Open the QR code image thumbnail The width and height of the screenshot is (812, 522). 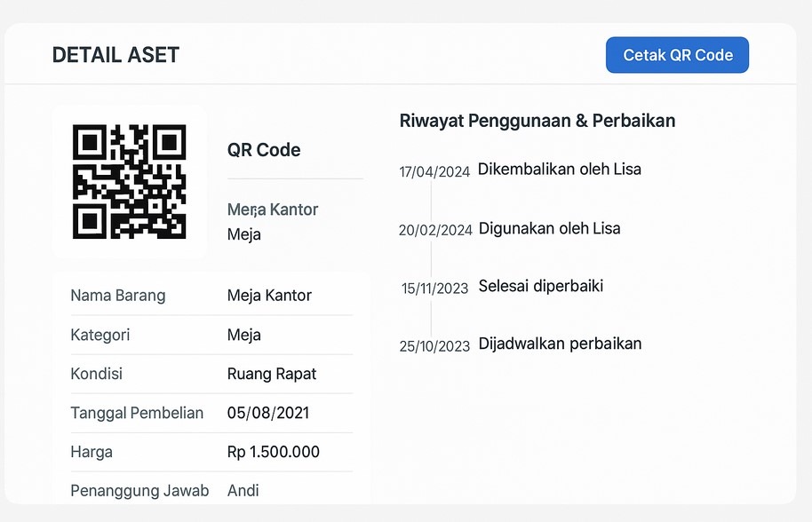coord(130,182)
